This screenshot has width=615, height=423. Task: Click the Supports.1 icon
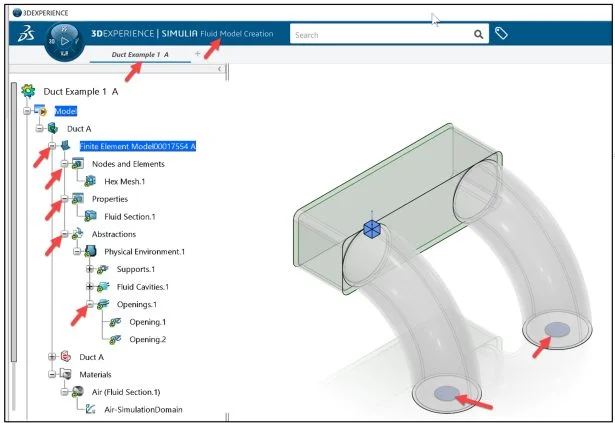103,269
